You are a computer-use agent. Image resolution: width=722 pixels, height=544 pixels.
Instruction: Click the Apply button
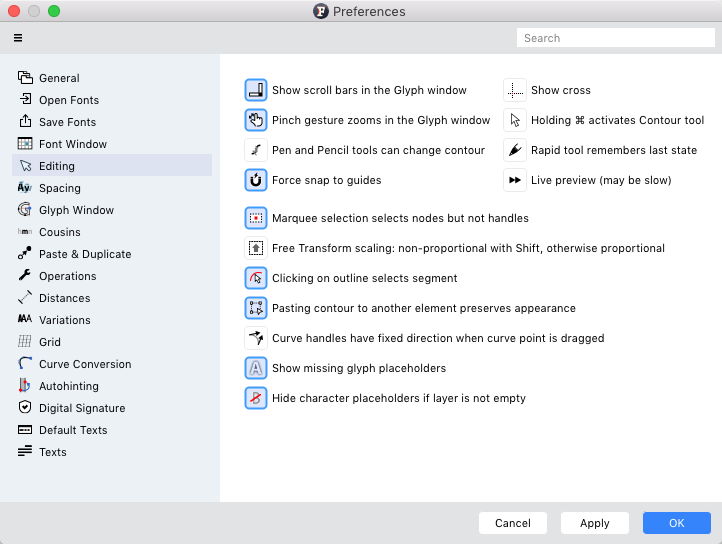click(594, 523)
